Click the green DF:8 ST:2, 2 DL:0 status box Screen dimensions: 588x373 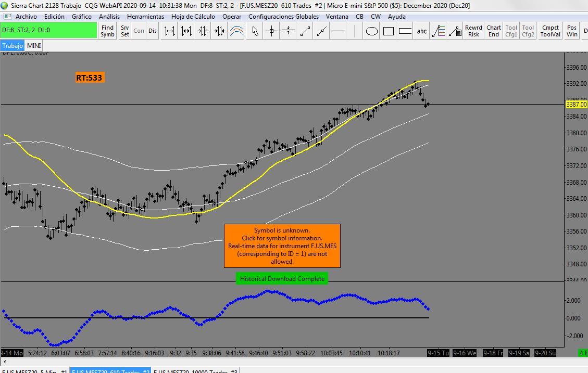[49, 30]
